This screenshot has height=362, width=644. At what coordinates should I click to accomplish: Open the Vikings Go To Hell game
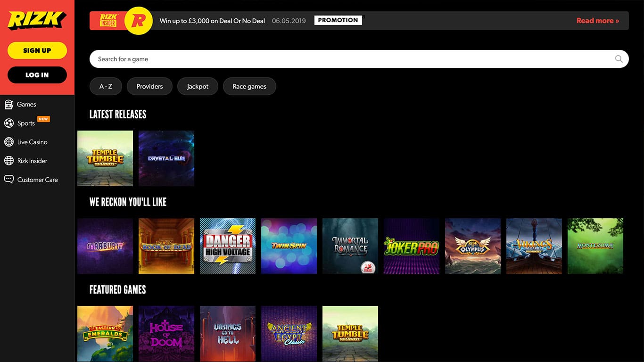pyautogui.click(x=228, y=334)
